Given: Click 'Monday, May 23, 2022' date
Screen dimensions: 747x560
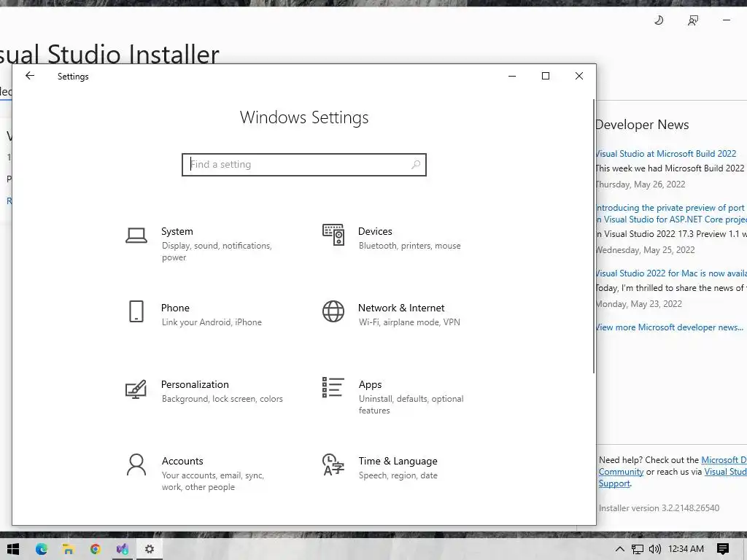Looking at the screenshot, I should tap(639, 304).
